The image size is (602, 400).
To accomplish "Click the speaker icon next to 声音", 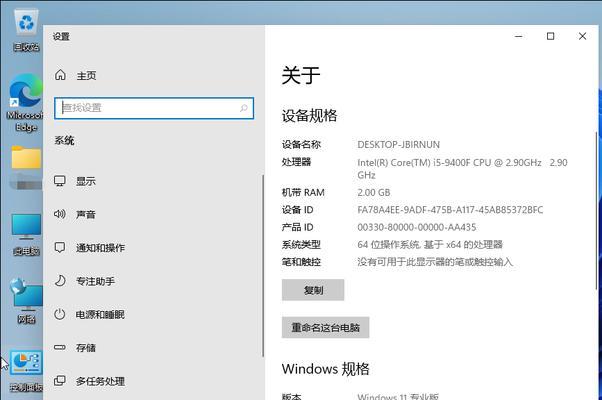I will [x=60, y=214].
